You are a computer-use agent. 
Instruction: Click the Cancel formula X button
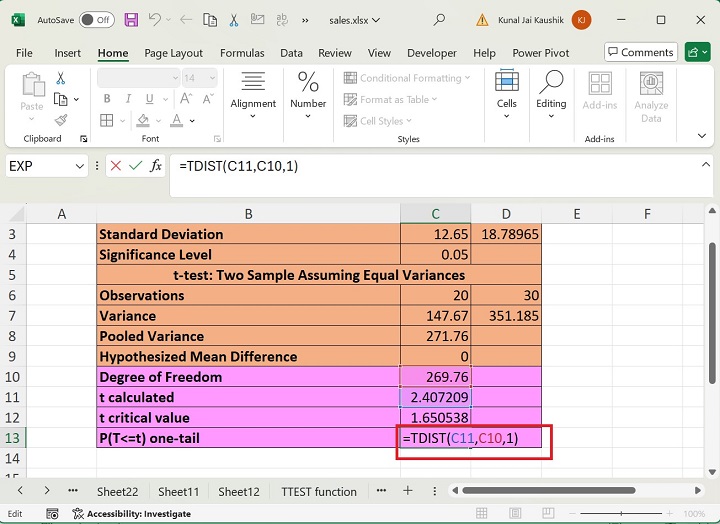point(116,166)
